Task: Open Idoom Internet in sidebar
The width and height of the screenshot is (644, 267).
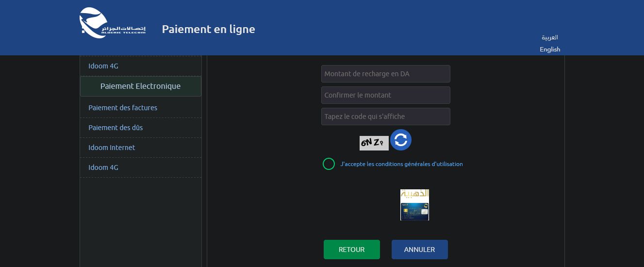Action: click(141, 148)
